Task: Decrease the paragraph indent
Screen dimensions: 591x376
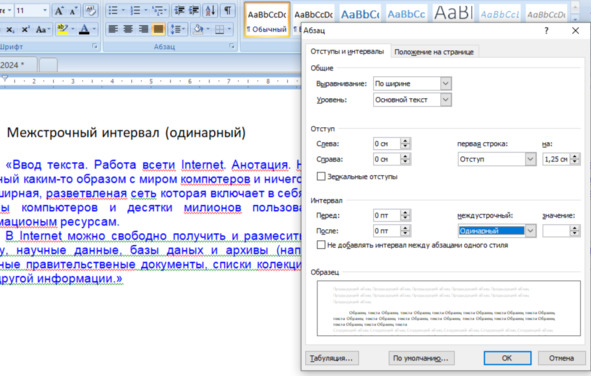Action: pos(179,11)
